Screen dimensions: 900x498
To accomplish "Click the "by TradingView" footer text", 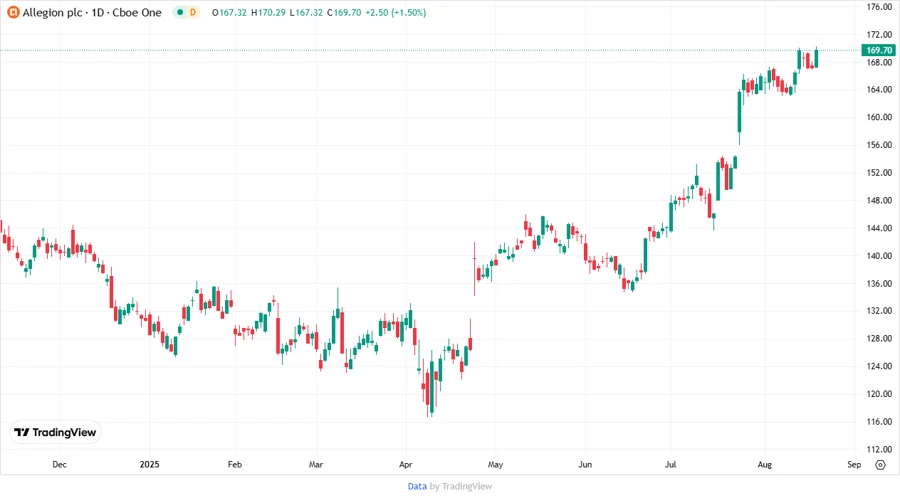I will (461, 486).
